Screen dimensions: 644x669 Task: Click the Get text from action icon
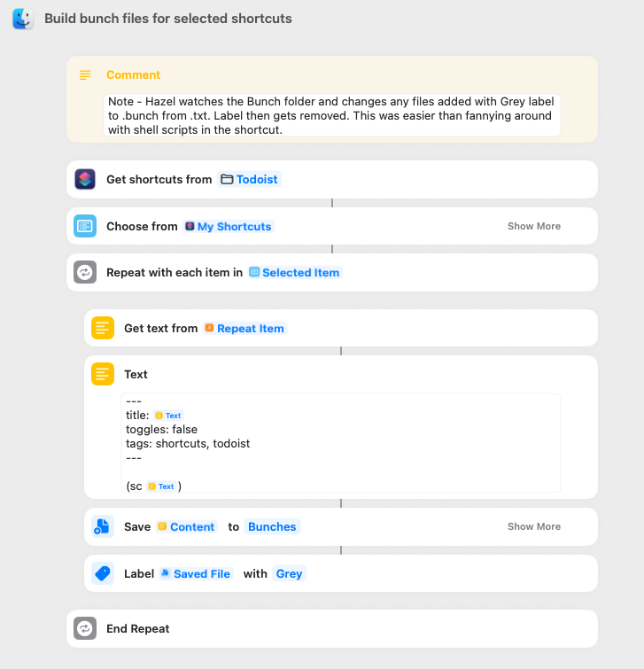(x=103, y=328)
